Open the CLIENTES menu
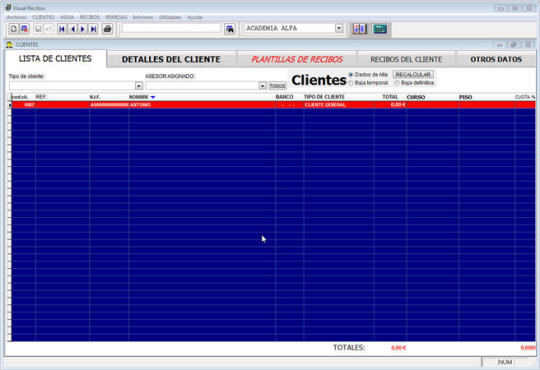The height and width of the screenshot is (370, 540). 43,17
